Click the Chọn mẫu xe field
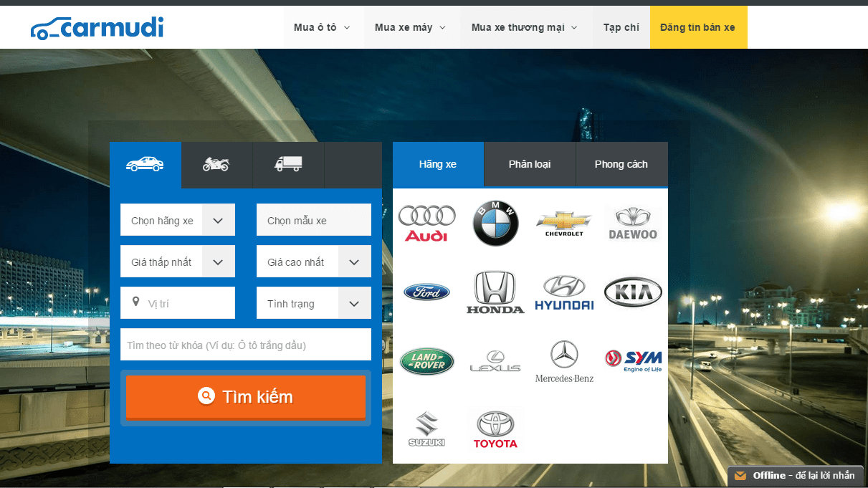This screenshot has width=868, height=488. 314,220
